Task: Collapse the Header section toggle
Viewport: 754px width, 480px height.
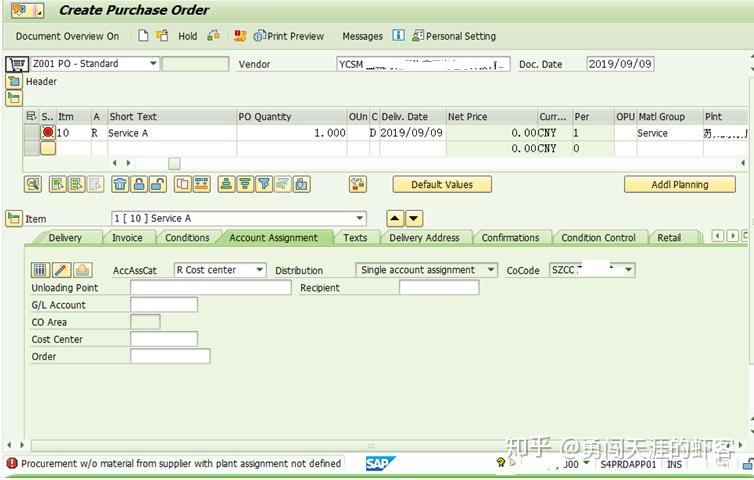Action: [14, 81]
